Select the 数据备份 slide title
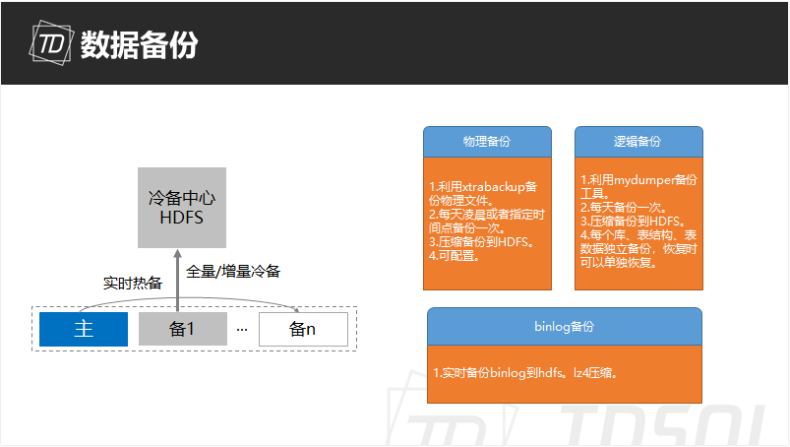 139,45
